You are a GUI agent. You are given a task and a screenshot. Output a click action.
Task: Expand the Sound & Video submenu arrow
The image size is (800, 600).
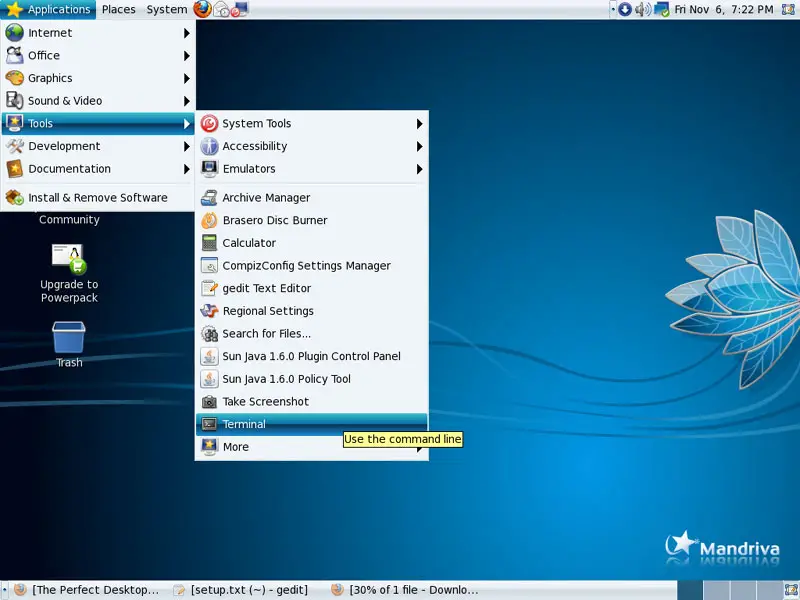click(x=187, y=101)
